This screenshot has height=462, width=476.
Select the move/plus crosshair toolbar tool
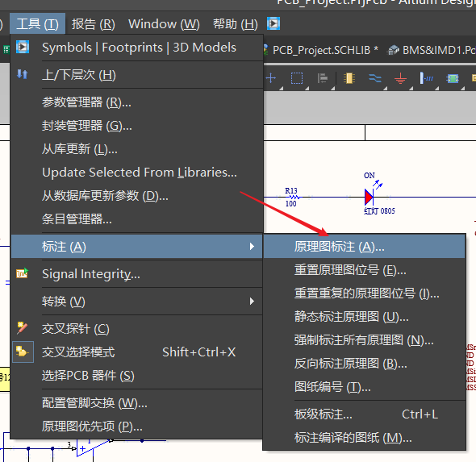tap(271, 78)
